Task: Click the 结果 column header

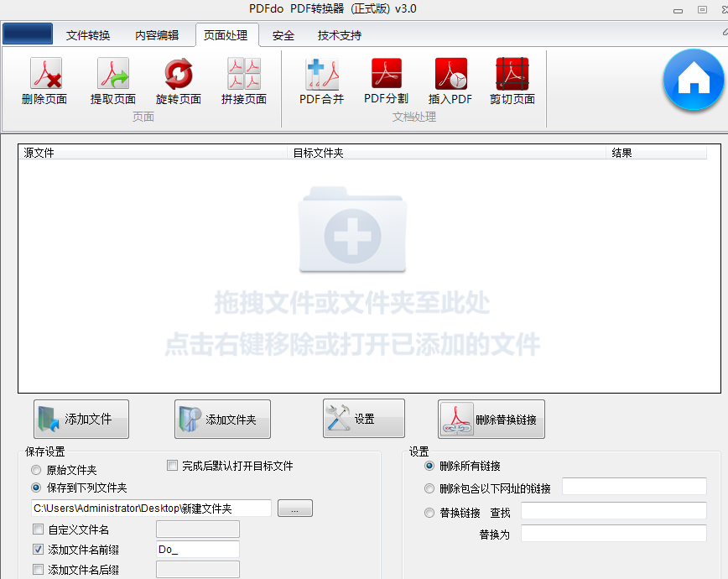Action: click(656, 153)
